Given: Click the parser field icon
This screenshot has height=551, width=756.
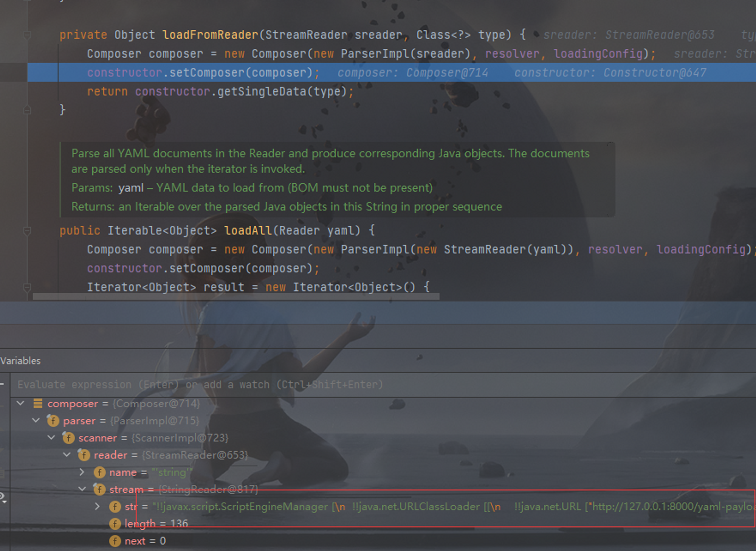Looking at the screenshot, I should 53,421.
